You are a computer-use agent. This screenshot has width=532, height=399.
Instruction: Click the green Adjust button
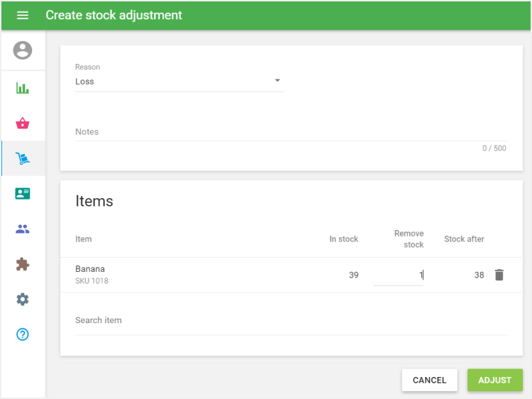point(494,380)
